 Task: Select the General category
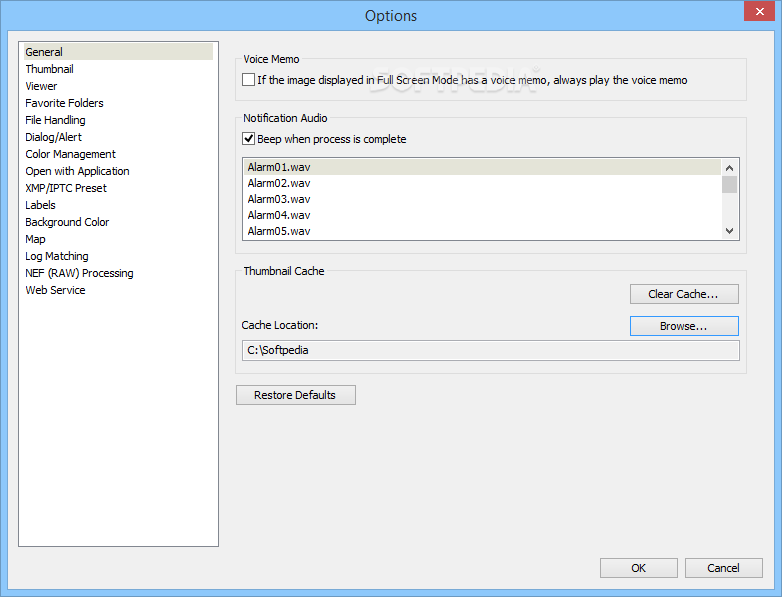[118, 52]
